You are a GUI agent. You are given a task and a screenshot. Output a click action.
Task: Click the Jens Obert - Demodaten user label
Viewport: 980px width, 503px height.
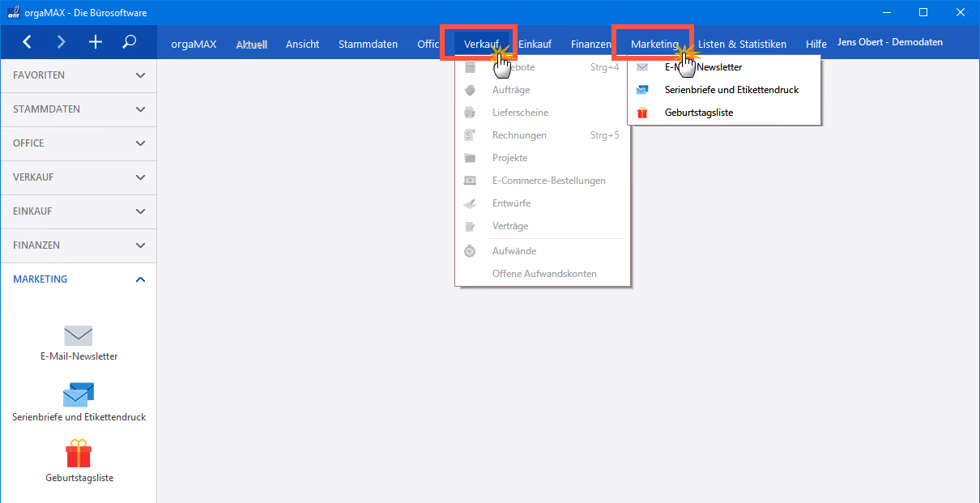click(x=890, y=42)
